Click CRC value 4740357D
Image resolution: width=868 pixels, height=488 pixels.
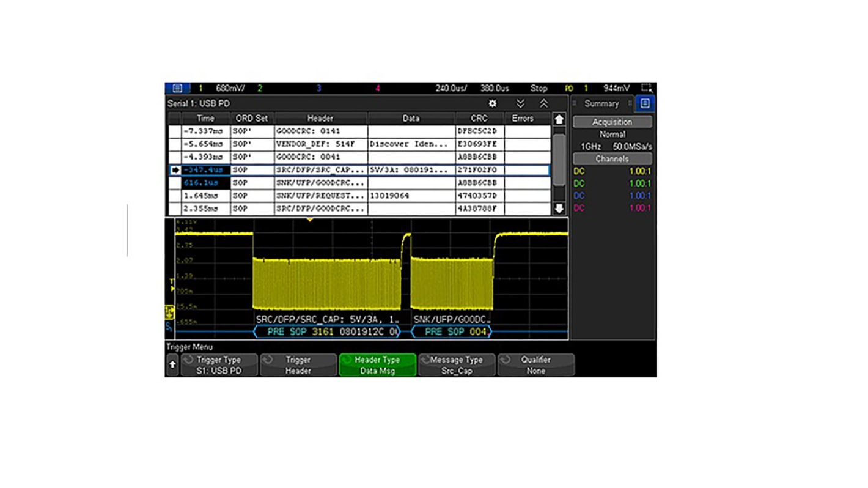point(479,196)
